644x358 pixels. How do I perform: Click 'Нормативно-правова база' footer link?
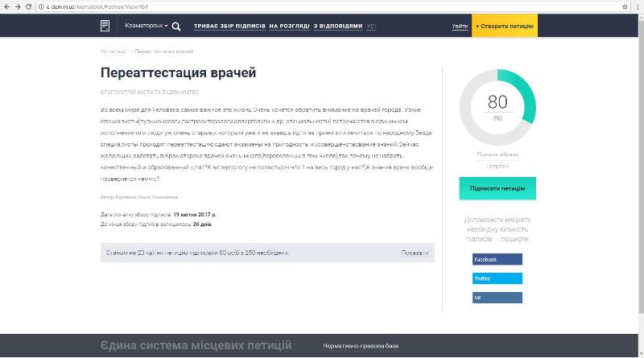(x=361, y=346)
